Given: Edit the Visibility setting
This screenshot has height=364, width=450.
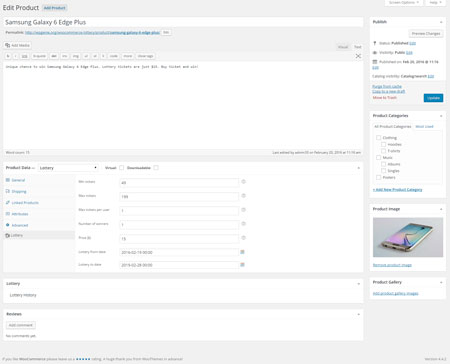Looking at the screenshot, I should pos(409,53).
